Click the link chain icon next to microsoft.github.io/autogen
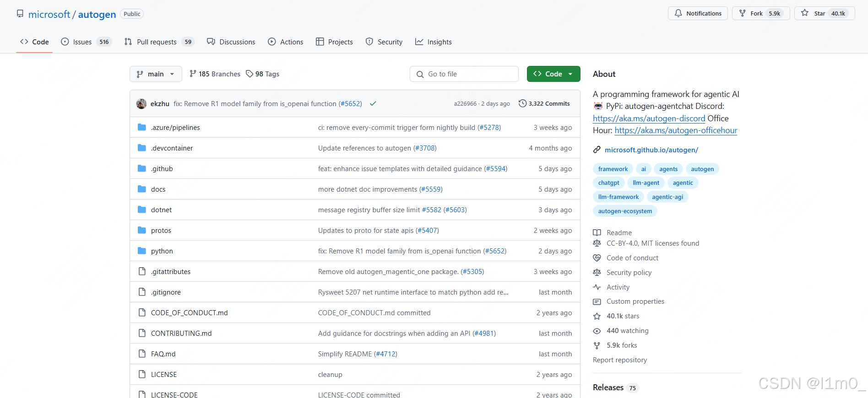Screen dimensions: 868x398 (597, 150)
